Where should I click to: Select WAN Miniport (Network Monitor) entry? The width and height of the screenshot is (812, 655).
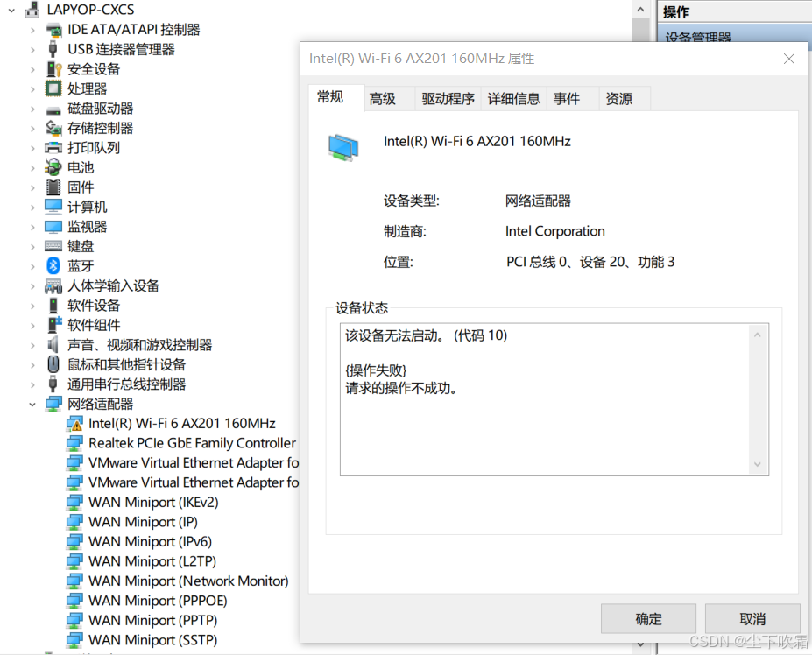[188, 581]
